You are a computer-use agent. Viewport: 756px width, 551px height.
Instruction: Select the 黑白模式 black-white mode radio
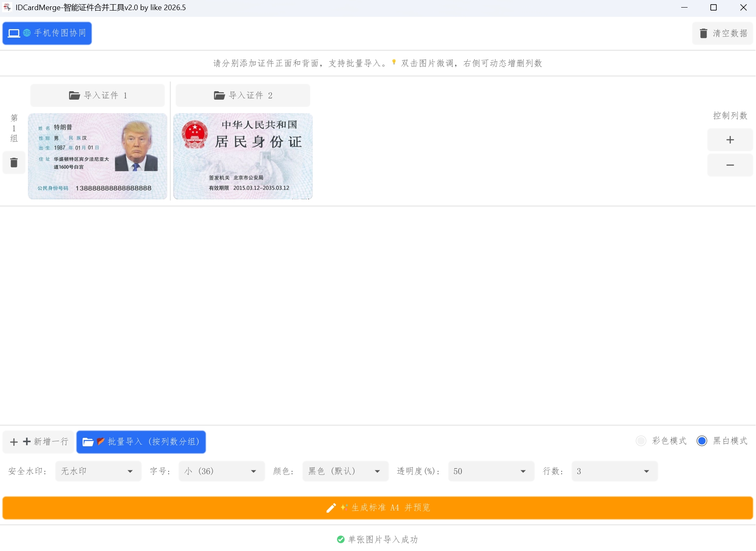702,441
